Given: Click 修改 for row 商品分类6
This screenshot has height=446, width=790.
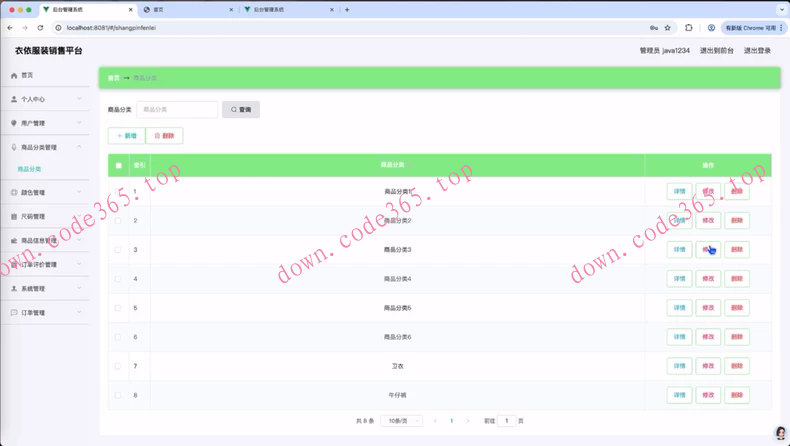Looking at the screenshot, I should (708, 337).
